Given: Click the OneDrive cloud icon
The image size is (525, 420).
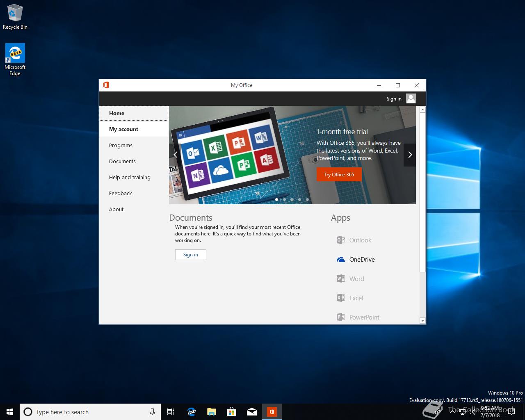Looking at the screenshot, I should [340, 259].
